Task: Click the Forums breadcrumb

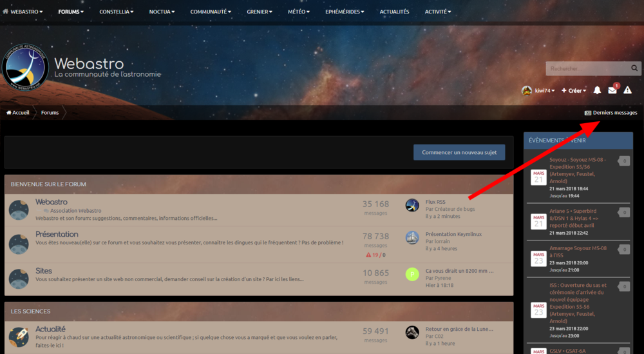Action: (x=50, y=113)
